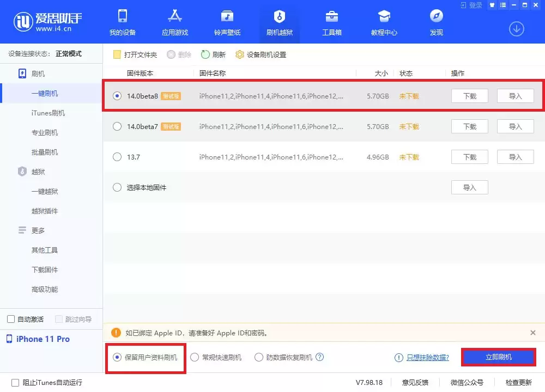This screenshot has height=392, width=545.
Task: Open 一键越狱 in sidebar
Action: click(45, 191)
